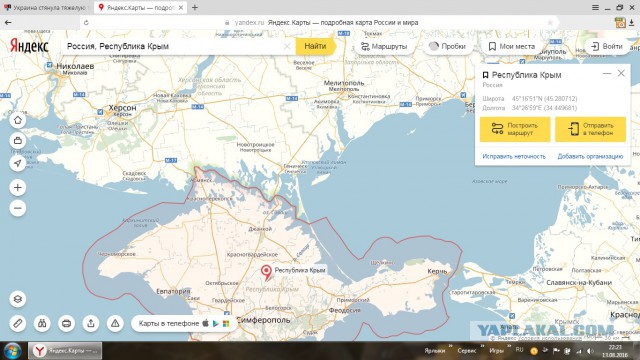Click the Windows store icon

(226, 323)
